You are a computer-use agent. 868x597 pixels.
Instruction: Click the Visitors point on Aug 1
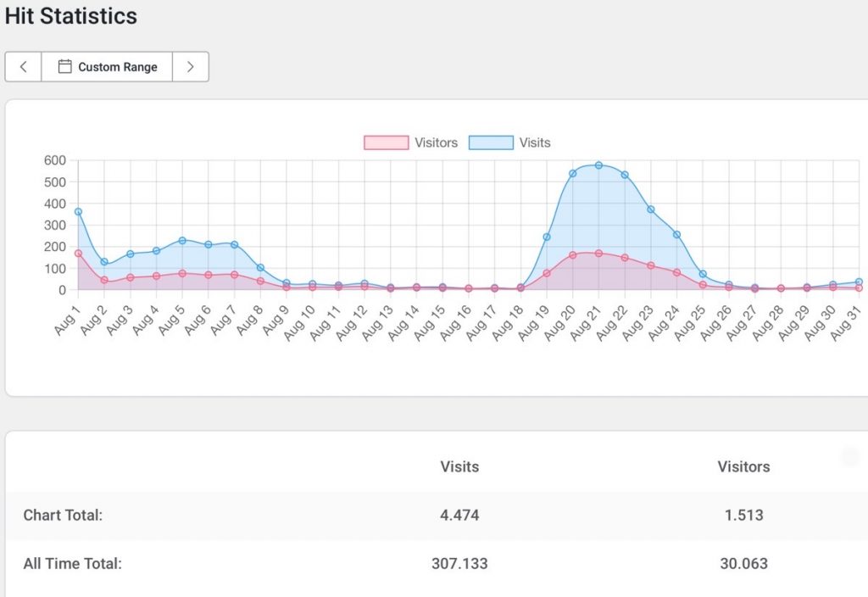[x=78, y=254]
